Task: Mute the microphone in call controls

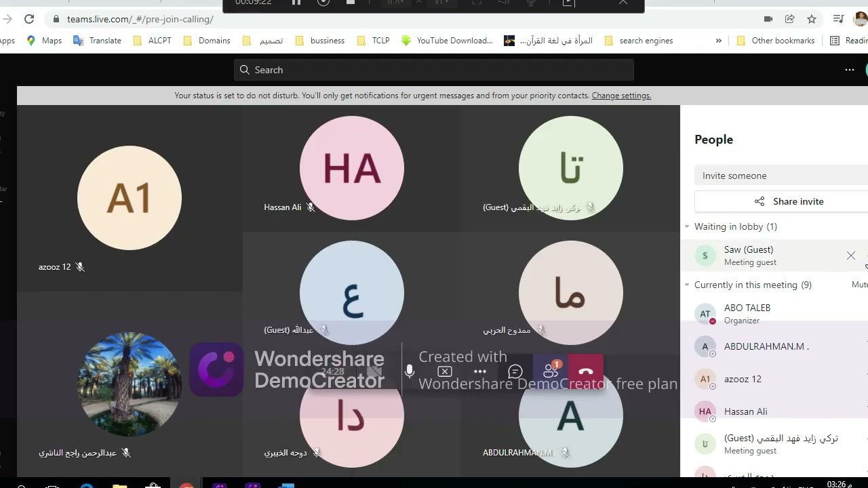Action: pyautogui.click(x=409, y=371)
